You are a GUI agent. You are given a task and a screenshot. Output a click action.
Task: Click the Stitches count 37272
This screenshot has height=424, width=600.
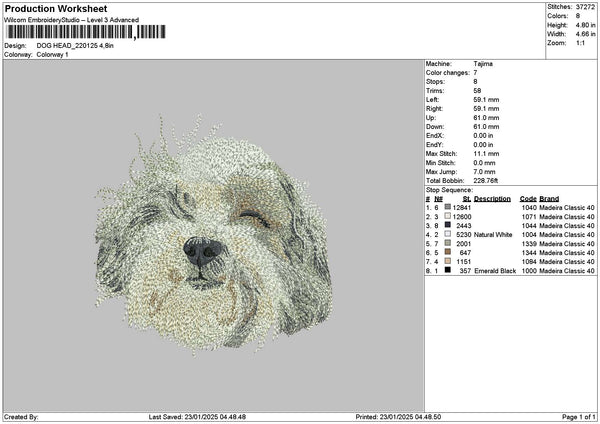click(586, 7)
